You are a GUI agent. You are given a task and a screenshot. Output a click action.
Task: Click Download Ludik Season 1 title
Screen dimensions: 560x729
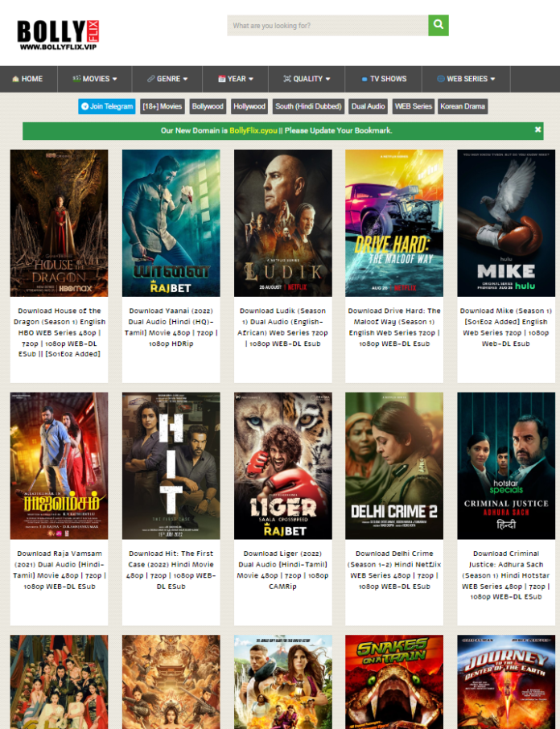point(283,327)
